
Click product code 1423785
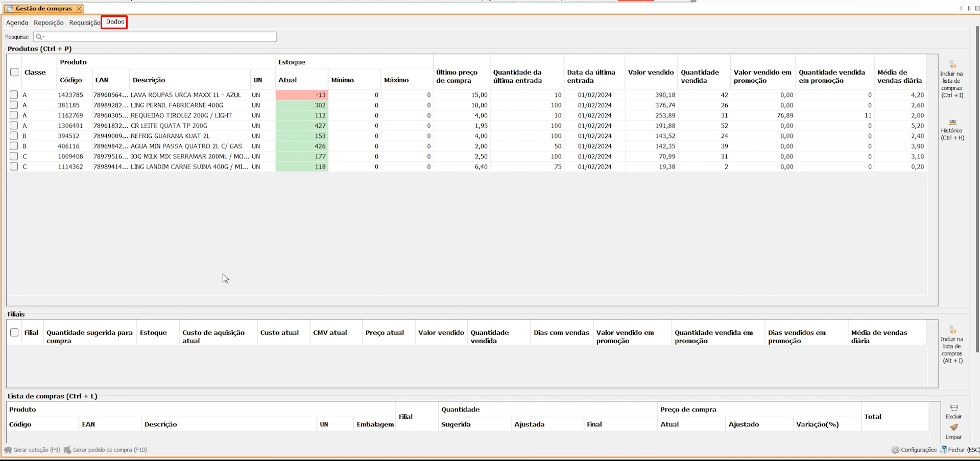click(70, 95)
